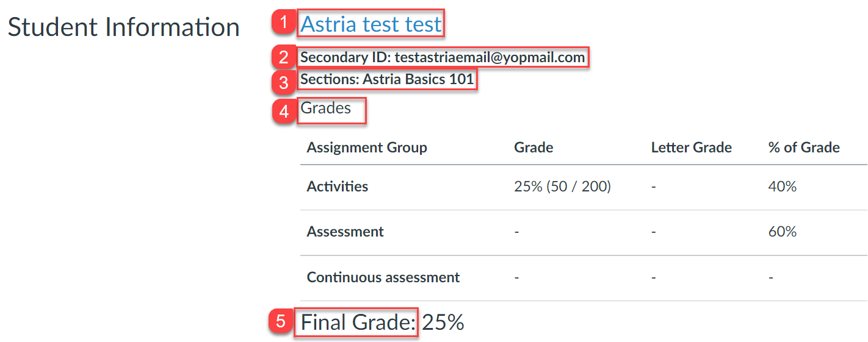
Task: Select the Activities row label
Action: pyautogui.click(x=337, y=187)
